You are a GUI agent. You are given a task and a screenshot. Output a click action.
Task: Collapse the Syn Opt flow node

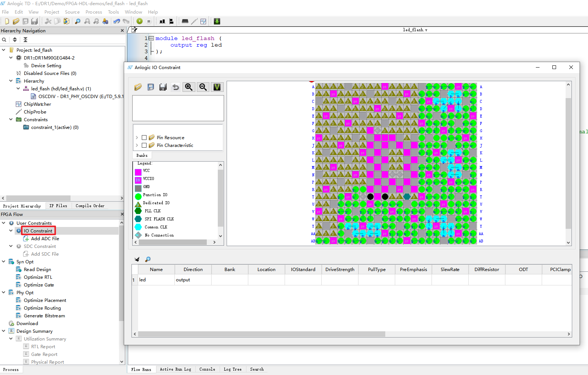click(x=4, y=262)
